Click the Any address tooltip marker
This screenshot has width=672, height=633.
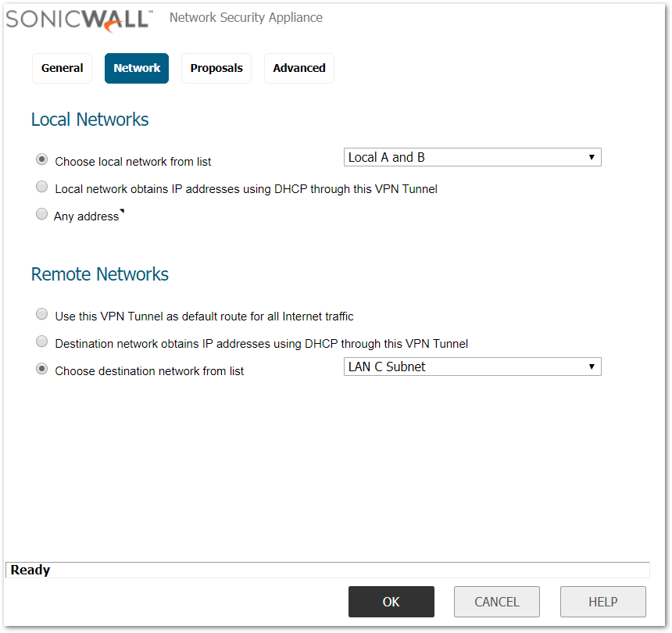(122, 210)
